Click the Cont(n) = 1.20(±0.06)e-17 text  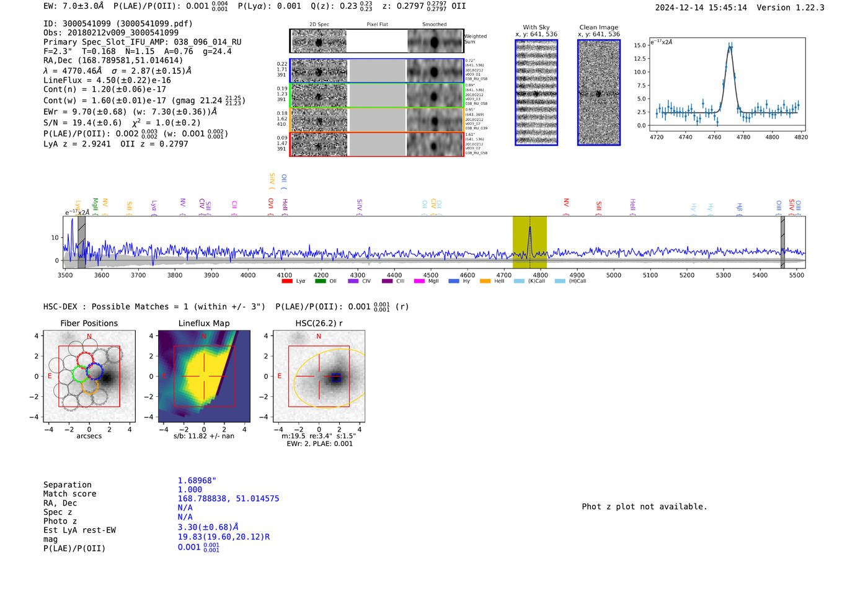point(105,89)
